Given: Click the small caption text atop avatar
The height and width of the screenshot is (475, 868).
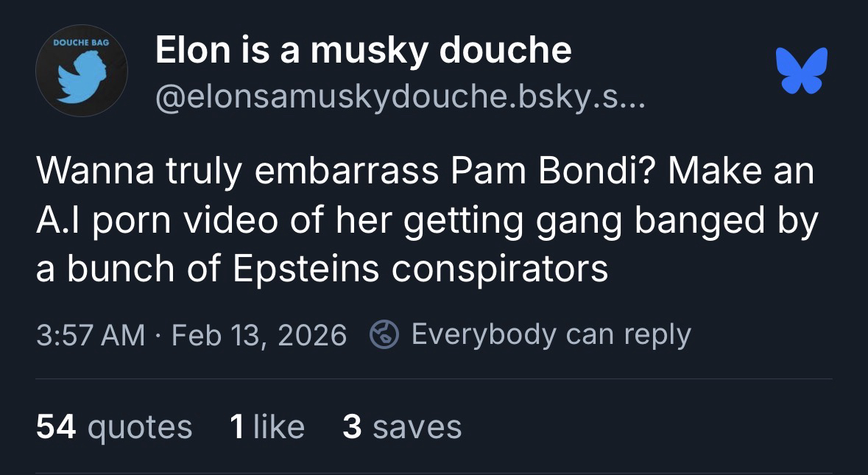Looking at the screenshot, I should click(x=81, y=43).
